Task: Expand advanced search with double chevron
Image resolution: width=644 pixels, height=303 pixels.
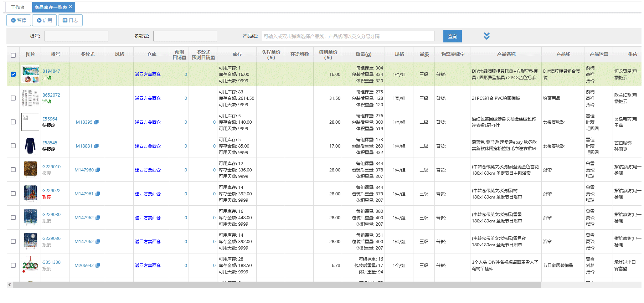Action: pos(486,36)
